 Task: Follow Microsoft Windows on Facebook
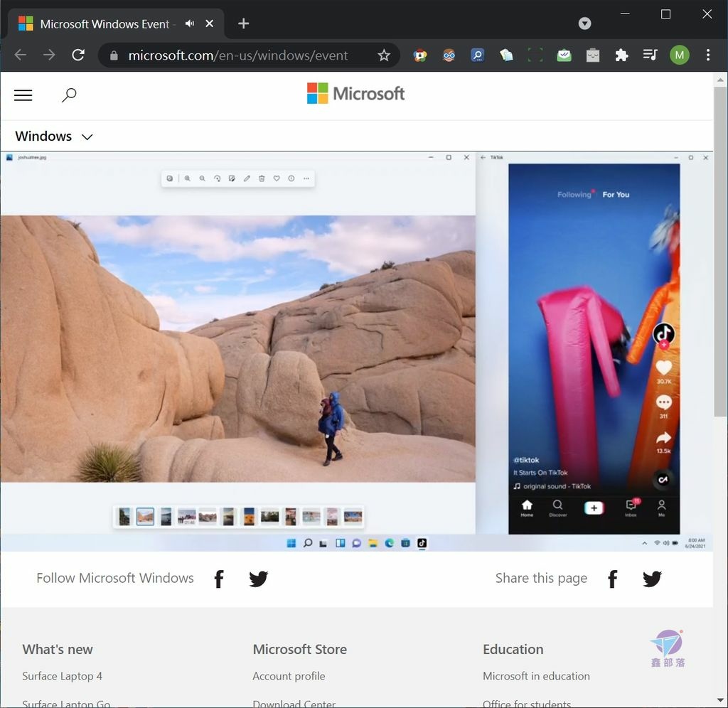tap(219, 579)
